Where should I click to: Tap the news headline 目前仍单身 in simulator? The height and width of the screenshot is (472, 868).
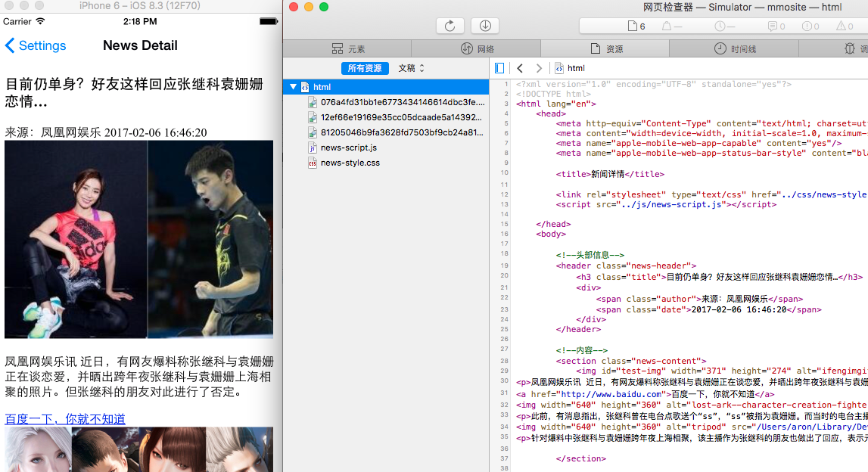click(x=134, y=92)
